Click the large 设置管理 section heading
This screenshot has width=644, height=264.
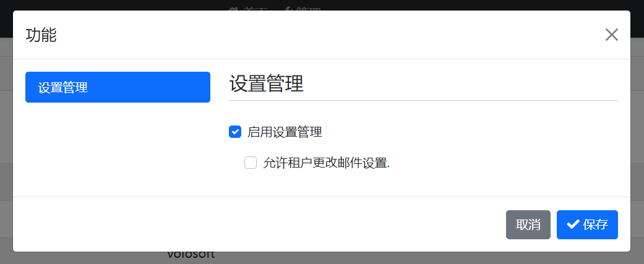[x=267, y=84]
